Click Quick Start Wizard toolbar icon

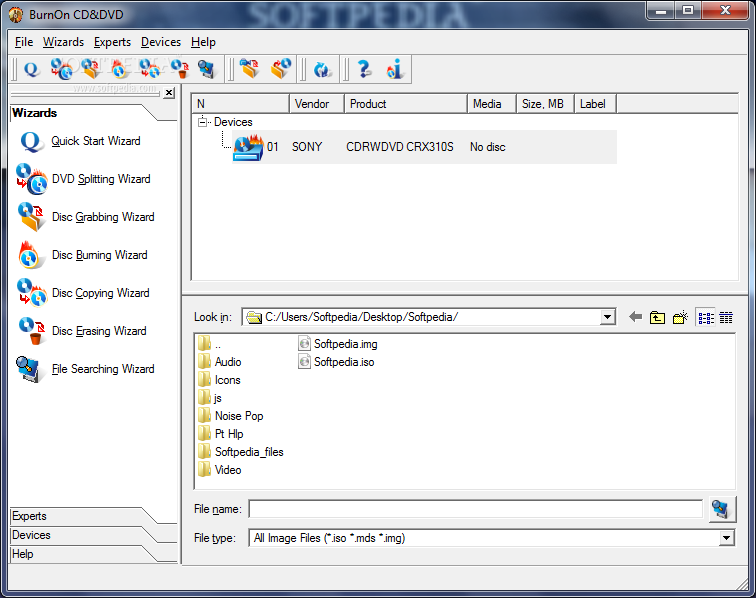tap(31, 69)
